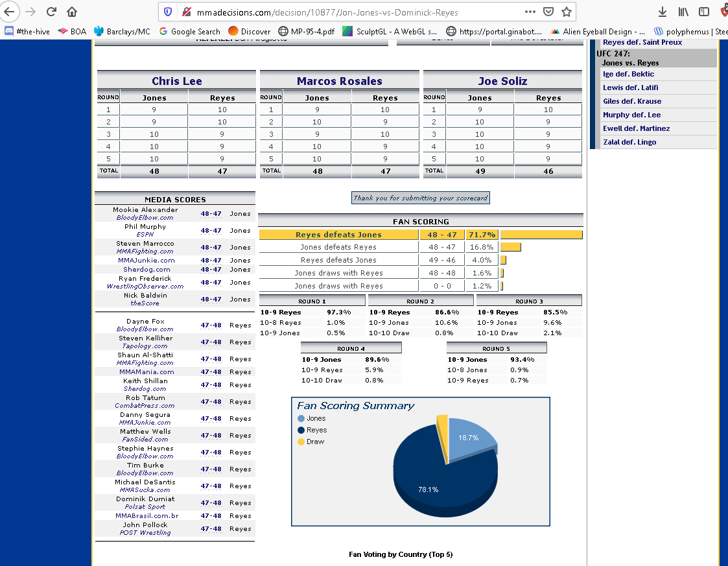Save page to Pocket icon
Image resolution: width=728 pixels, height=566 pixels.
(x=548, y=12)
